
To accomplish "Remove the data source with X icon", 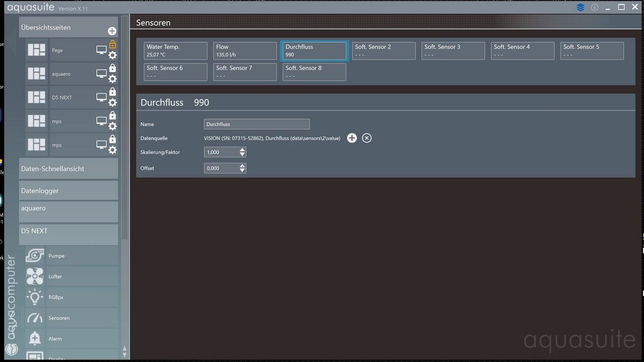I will (367, 138).
